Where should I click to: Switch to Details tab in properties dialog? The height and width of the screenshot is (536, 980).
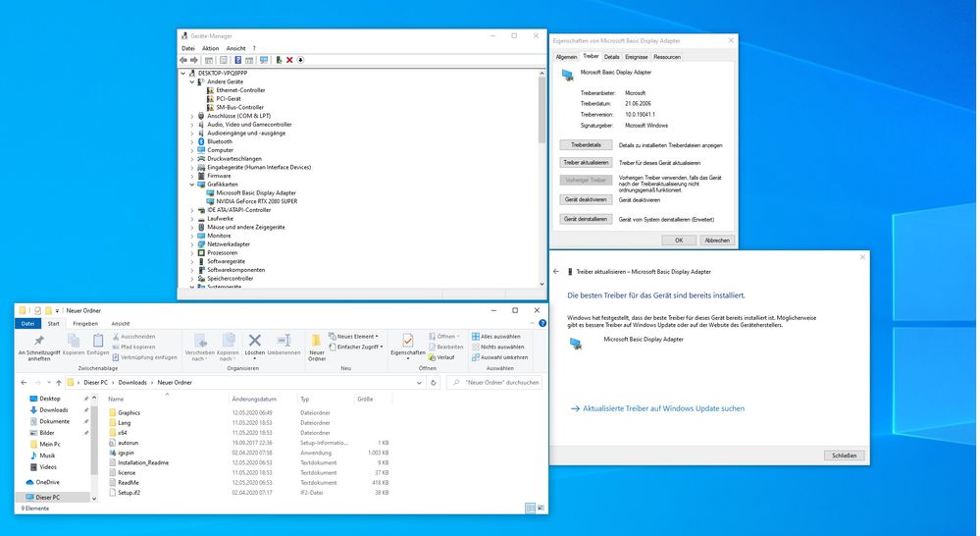pyautogui.click(x=612, y=57)
